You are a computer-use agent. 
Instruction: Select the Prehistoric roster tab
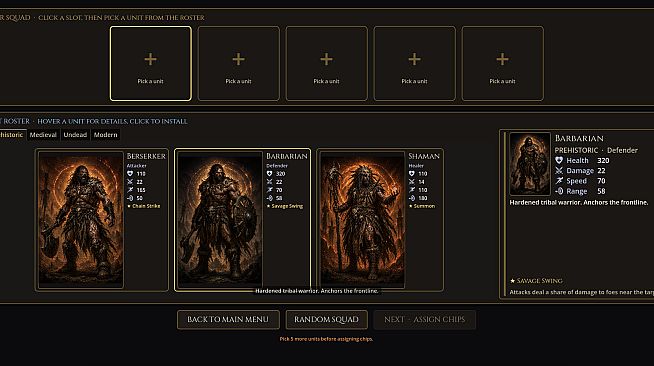pyautogui.click(x=12, y=135)
